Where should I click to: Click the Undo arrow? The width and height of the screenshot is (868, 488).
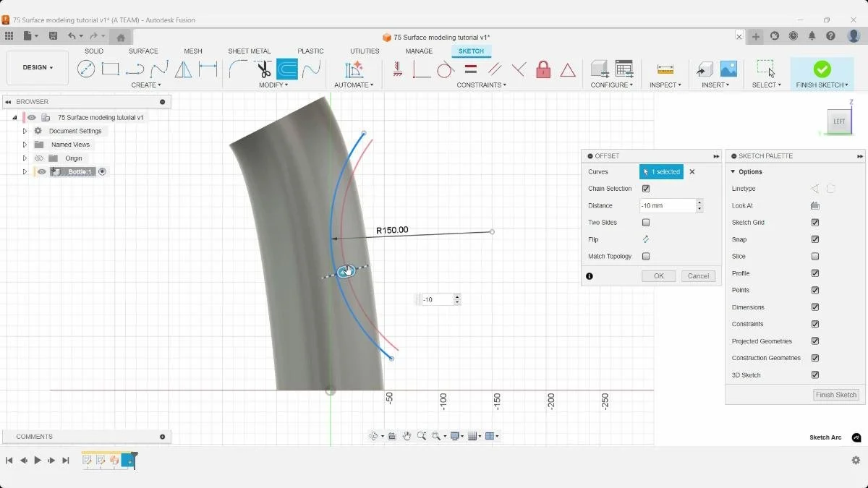pos(72,35)
